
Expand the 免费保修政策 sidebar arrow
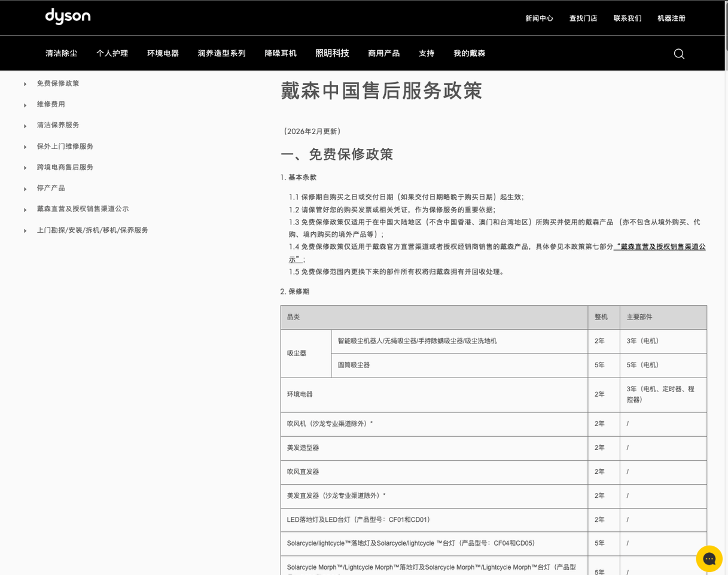click(25, 84)
